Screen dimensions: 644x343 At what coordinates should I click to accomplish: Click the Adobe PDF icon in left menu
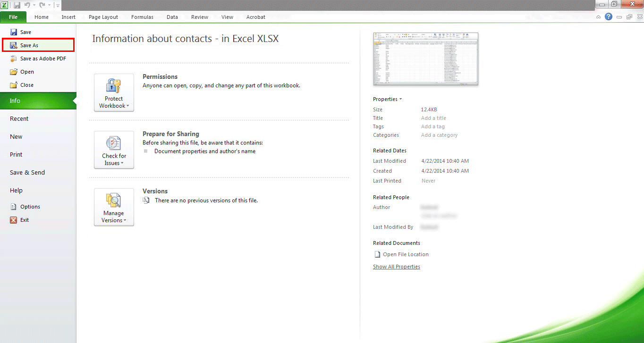(13, 59)
